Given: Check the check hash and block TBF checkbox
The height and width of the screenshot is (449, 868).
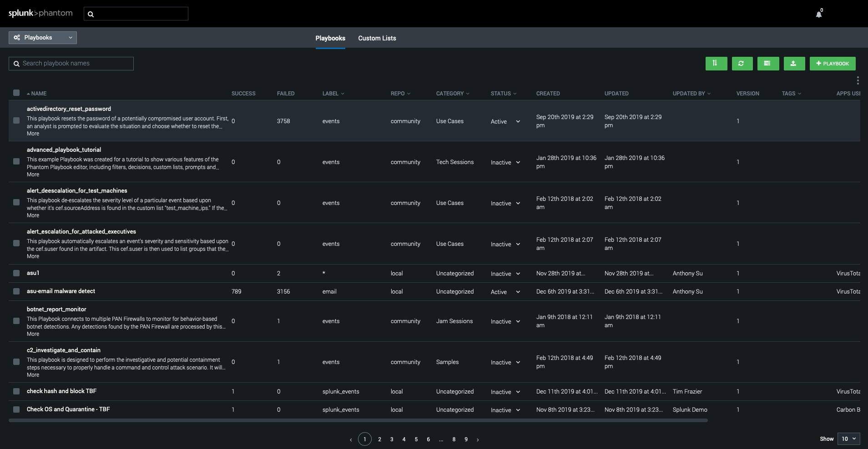Looking at the screenshot, I should (x=16, y=391).
